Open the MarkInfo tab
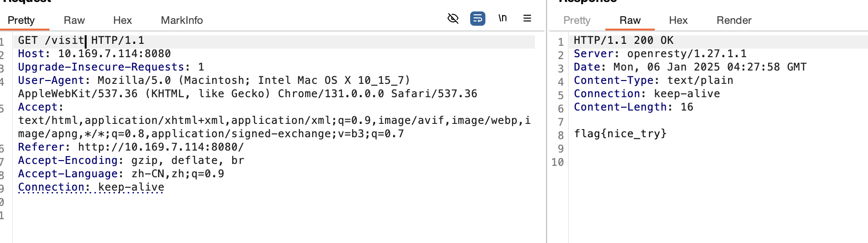Image resolution: width=868 pixels, height=243 pixels. tap(182, 20)
